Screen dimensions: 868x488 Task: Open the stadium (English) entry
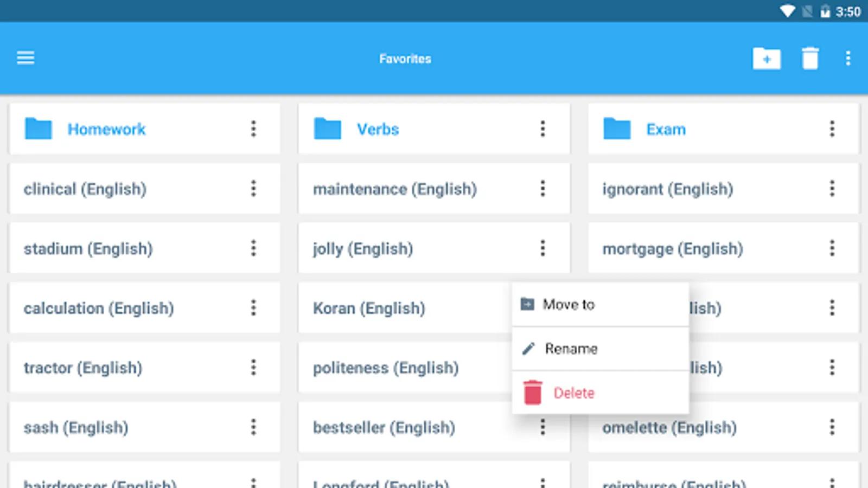tap(88, 248)
